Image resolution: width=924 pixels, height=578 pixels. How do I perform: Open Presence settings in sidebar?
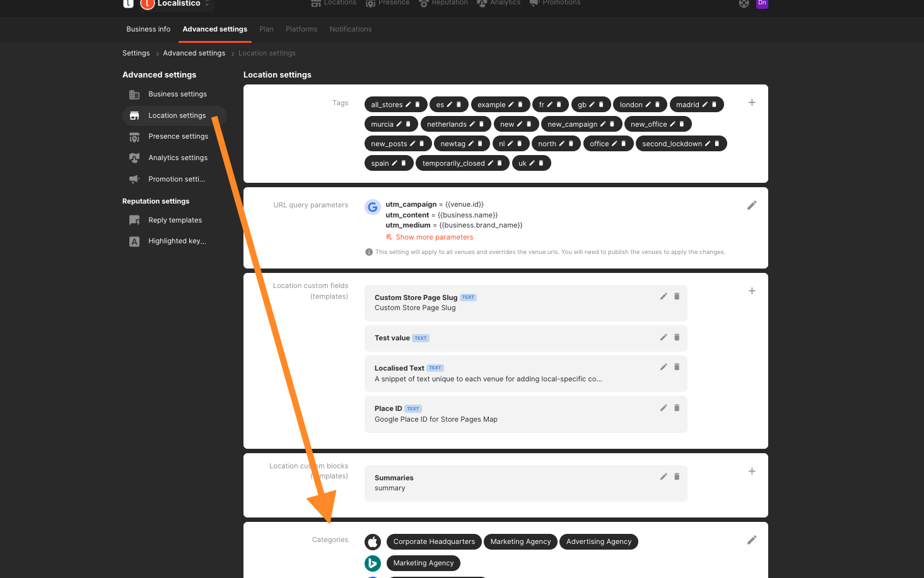[178, 137]
